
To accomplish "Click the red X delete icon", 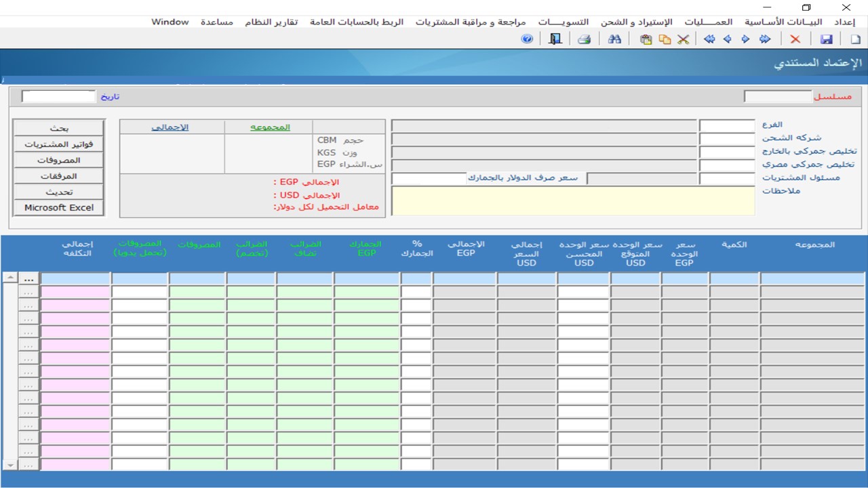I will pyautogui.click(x=795, y=39).
